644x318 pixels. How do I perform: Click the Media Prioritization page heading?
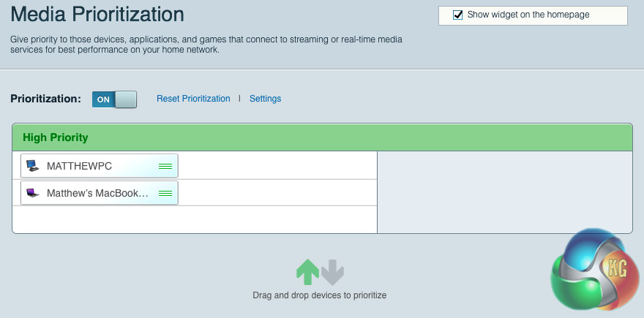97,14
